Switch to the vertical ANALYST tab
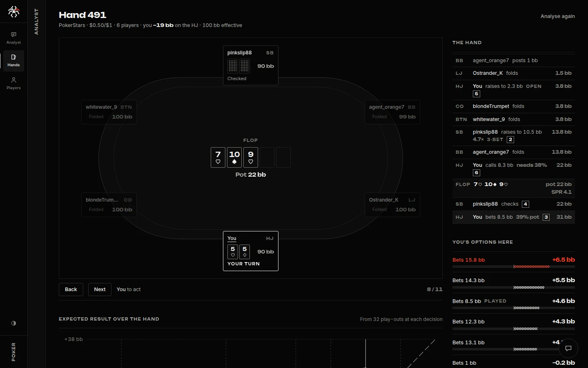The image size is (588, 368). click(x=36, y=22)
